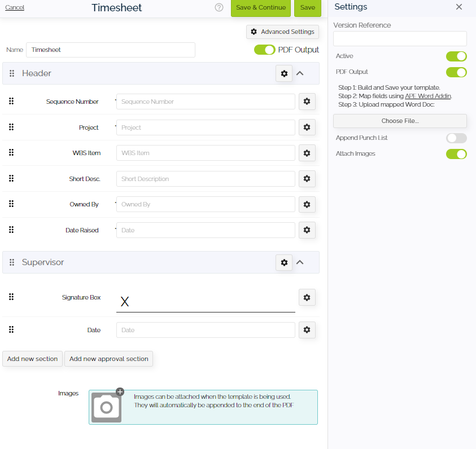This screenshot has height=449, width=476.
Task: Collapse the Header section chevron
Action: (x=300, y=73)
